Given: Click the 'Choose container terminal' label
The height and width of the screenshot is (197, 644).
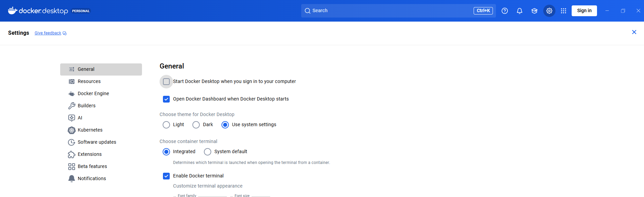Looking at the screenshot, I should 188,141.
